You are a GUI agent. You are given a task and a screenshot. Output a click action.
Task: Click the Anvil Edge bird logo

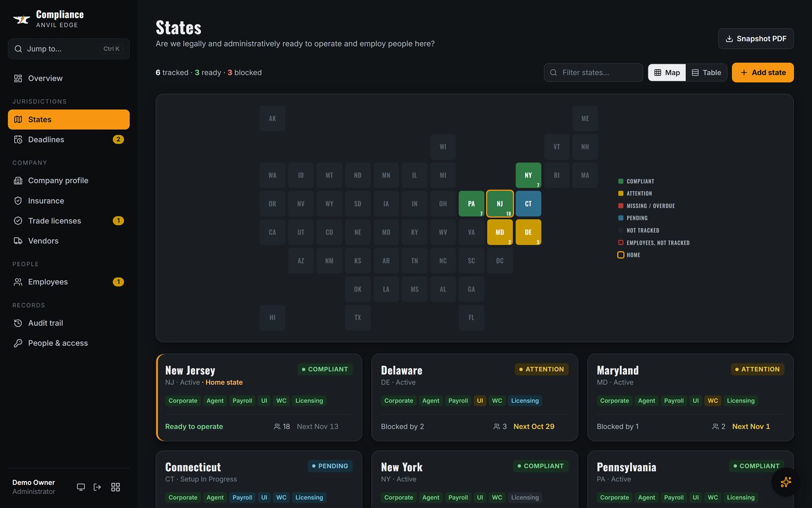pos(21,19)
